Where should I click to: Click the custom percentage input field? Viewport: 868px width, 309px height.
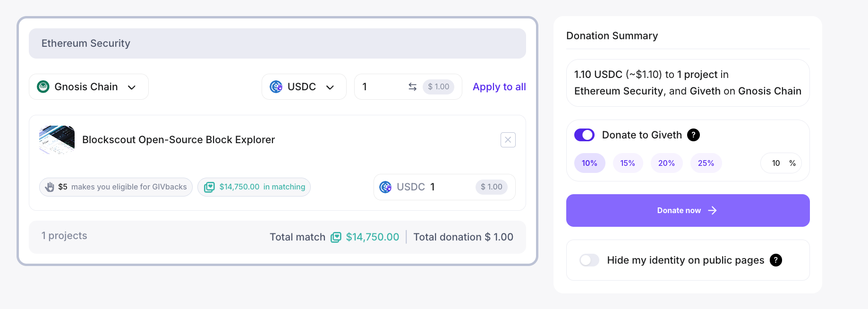coord(775,163)
